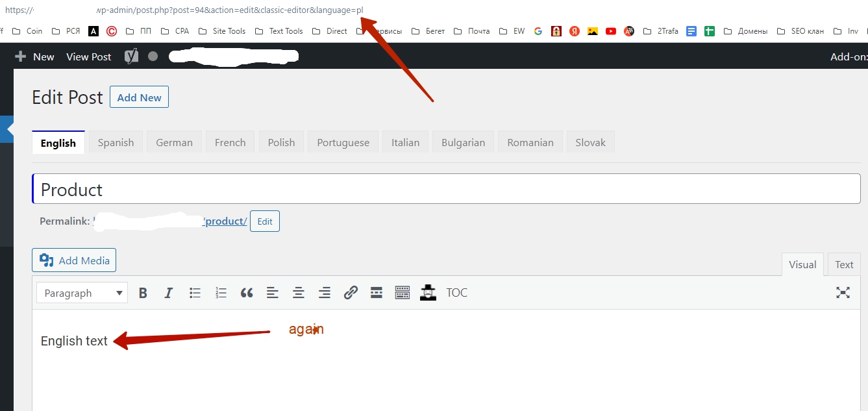This screenshot has height=411, width=868.
Task: Expand the New content menu
Action: [35, 56]
